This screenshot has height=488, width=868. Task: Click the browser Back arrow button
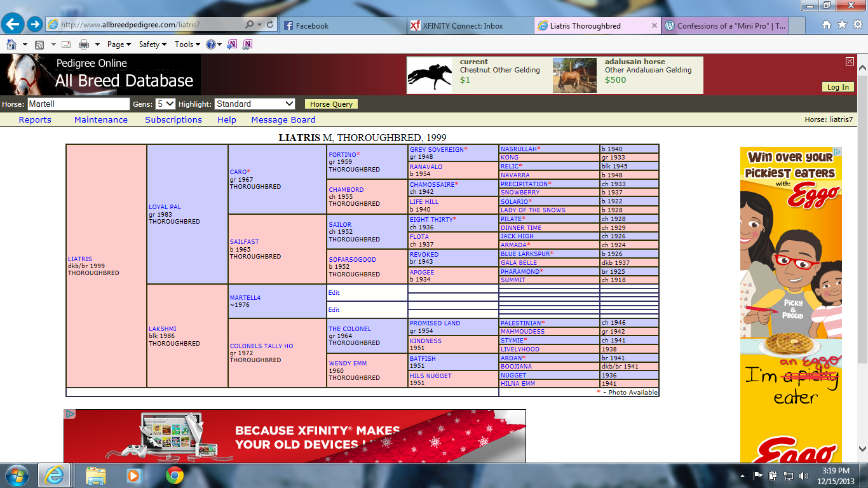click(x=13, y=25)
